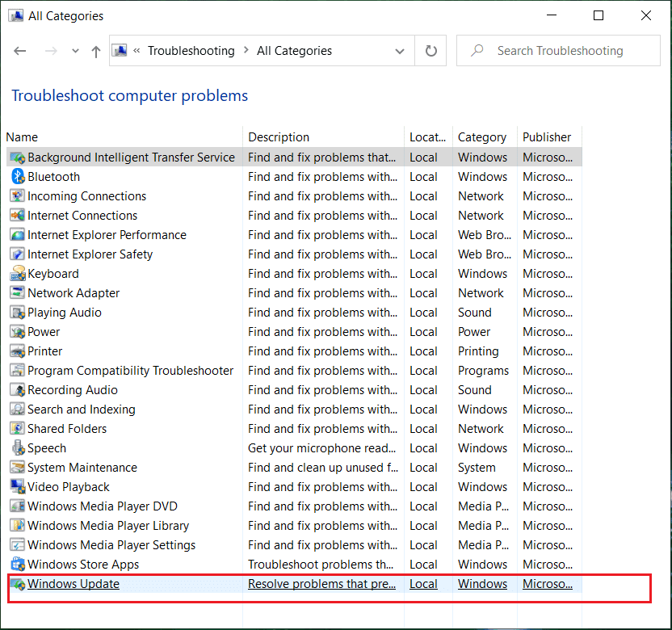This screenshot has height=630, width=672.
Task: Click the Back navigation button
Action: [x=19, y=50]
